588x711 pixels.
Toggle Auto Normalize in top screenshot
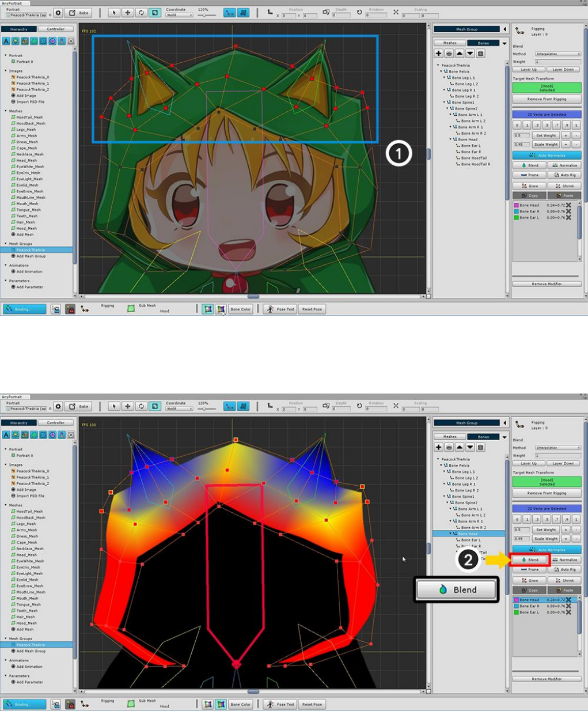547,155
